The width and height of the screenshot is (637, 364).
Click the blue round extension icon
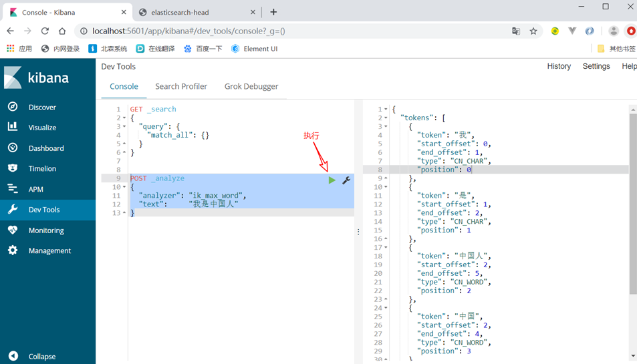point(590,31)
